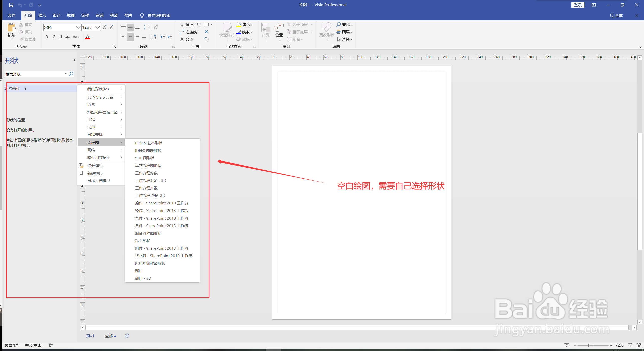
Task: Toggle underline formatting
Action: 61,37
